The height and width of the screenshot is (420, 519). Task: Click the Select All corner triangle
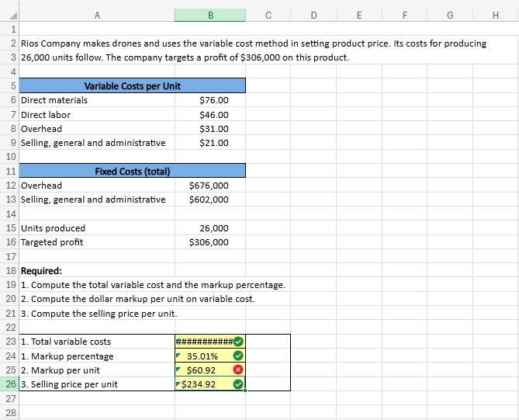click(13, 16)
